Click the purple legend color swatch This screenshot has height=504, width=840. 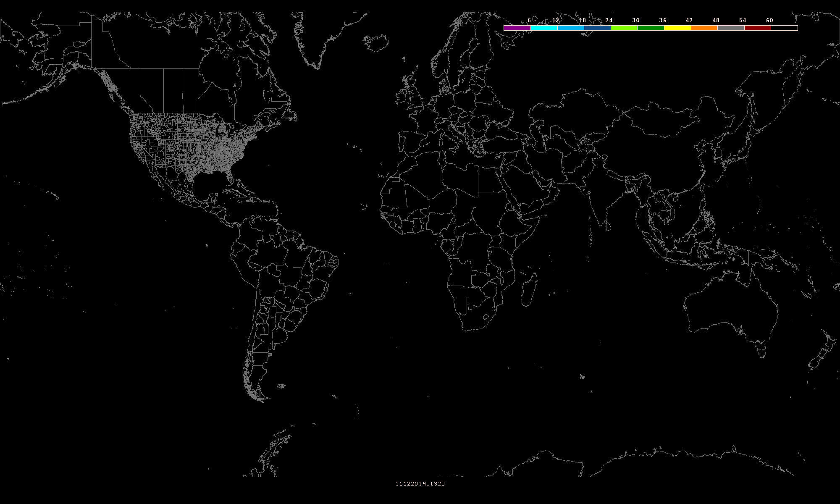(x=517, y=28)
